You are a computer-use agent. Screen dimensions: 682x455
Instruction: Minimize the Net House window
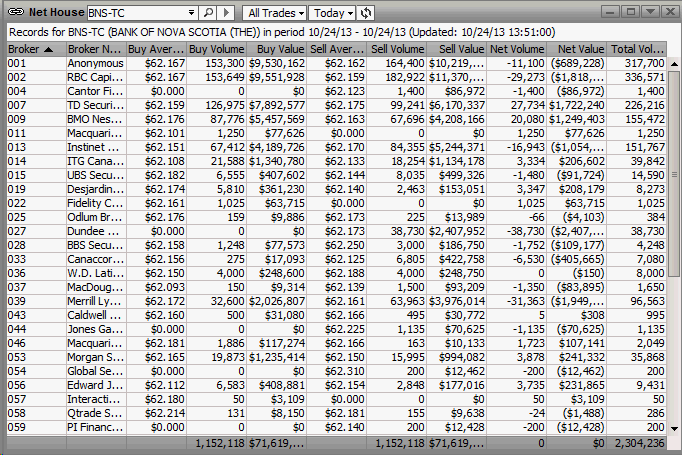tap(610, 12)
